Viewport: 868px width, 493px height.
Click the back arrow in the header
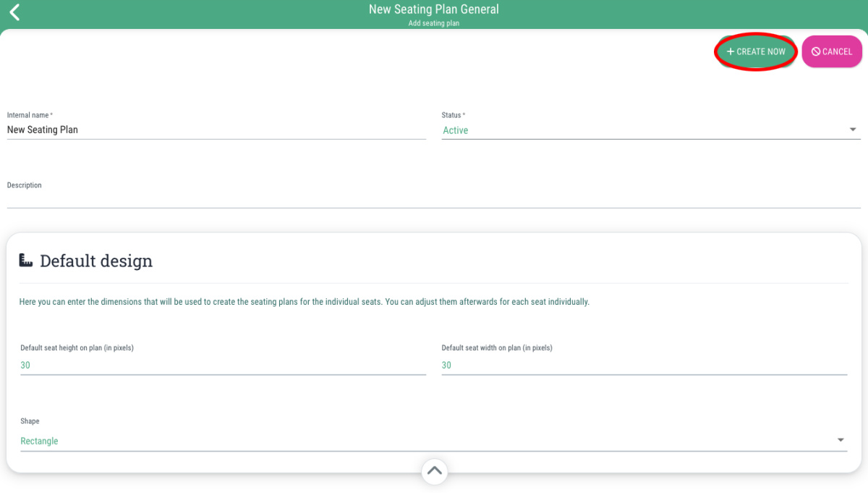pos(14,12)
